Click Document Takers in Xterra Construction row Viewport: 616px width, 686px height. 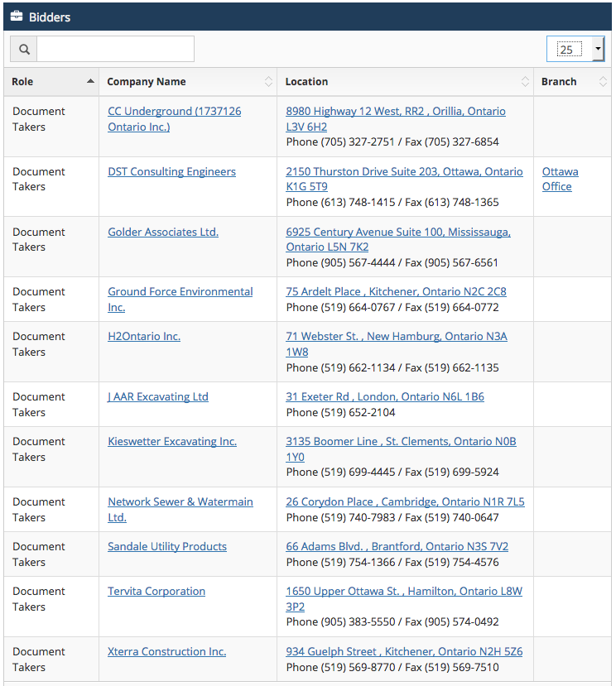[x=39, y=659]
